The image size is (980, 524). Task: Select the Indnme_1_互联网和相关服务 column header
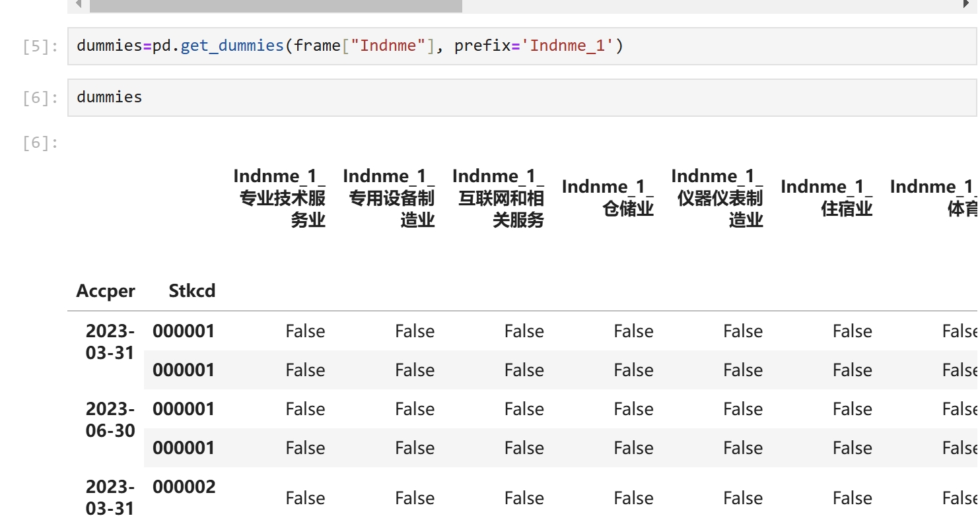pos(499,198)
